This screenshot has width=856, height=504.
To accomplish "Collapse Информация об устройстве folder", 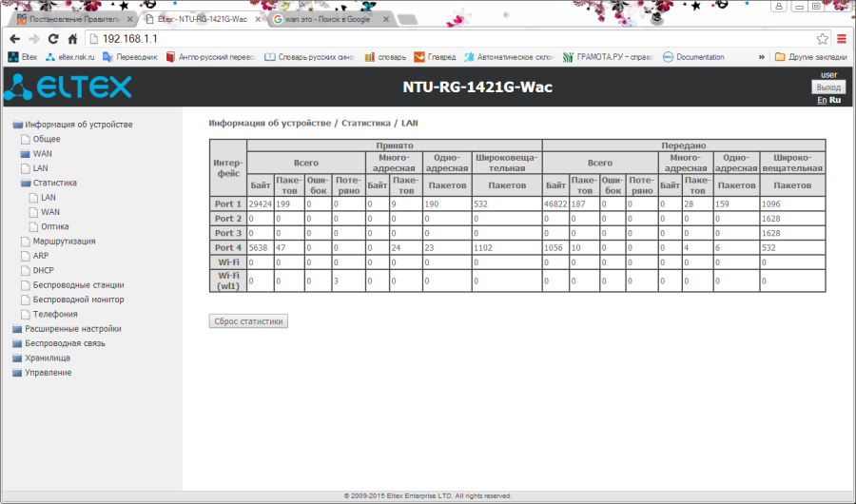I will [x=72, y=125].
